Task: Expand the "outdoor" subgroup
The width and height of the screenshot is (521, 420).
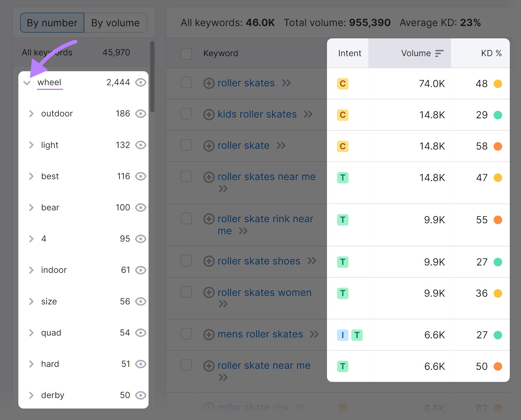Action: click(31, 114)
